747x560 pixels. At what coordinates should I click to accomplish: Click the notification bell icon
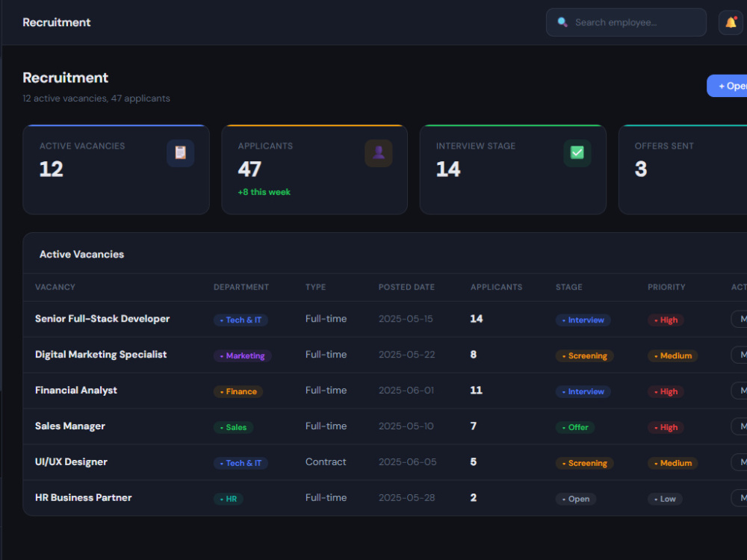(x=731, y=22)
